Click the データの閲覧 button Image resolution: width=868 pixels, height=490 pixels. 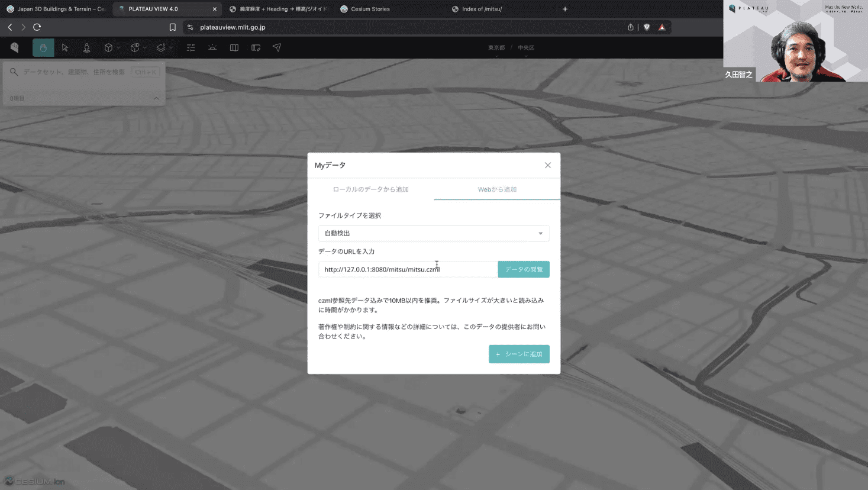(x=524, y=269)
